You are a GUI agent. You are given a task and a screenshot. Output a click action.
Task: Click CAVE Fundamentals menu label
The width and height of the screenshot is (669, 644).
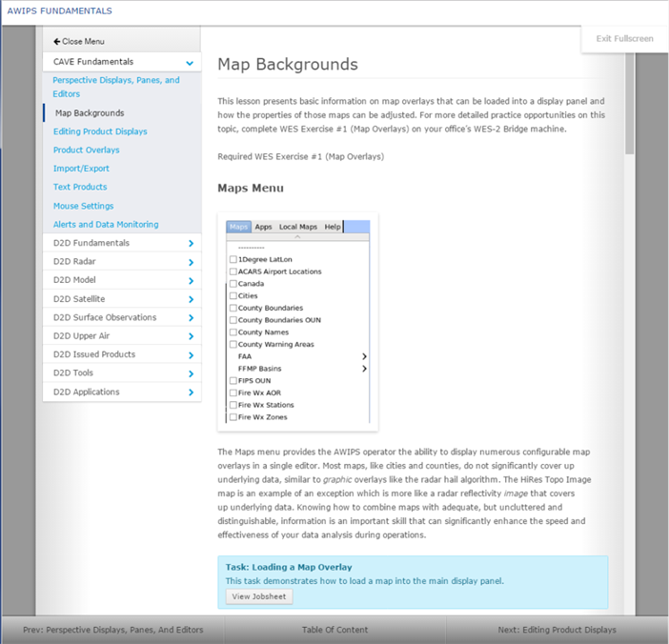point(93,62)
